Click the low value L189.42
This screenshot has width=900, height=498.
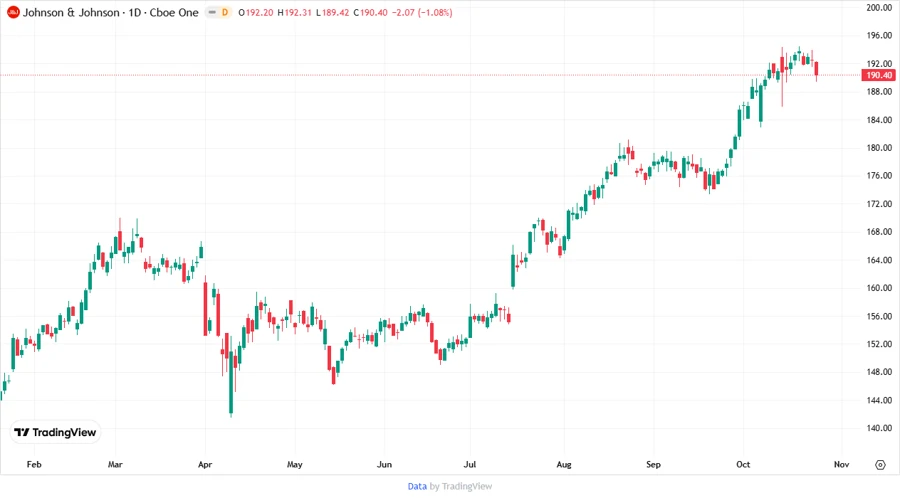click(332, 12)
